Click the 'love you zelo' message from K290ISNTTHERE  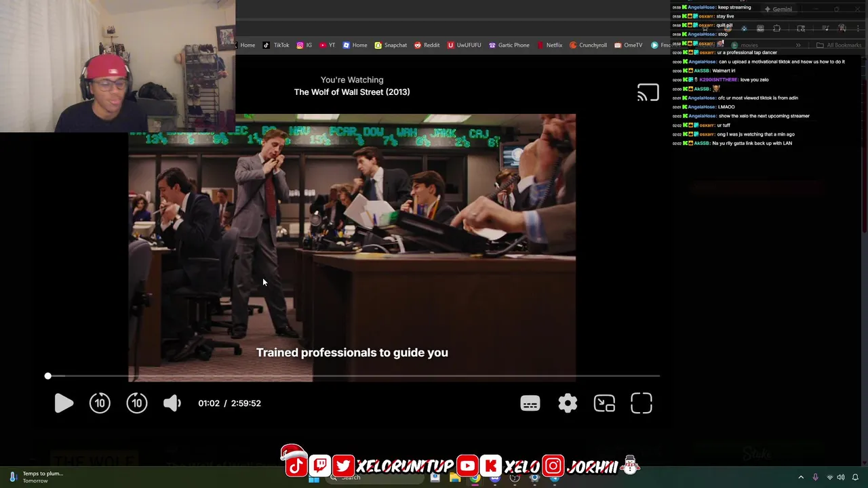[x=754, y=79]
